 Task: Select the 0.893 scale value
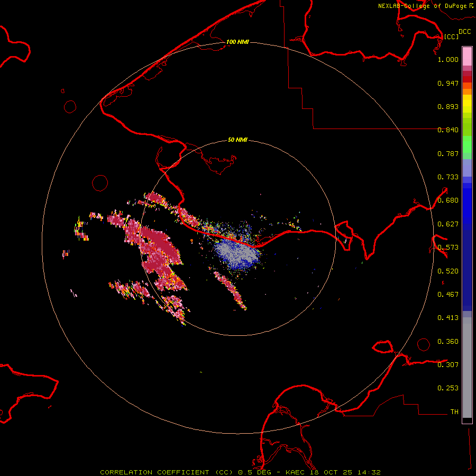tap(448, 106)
